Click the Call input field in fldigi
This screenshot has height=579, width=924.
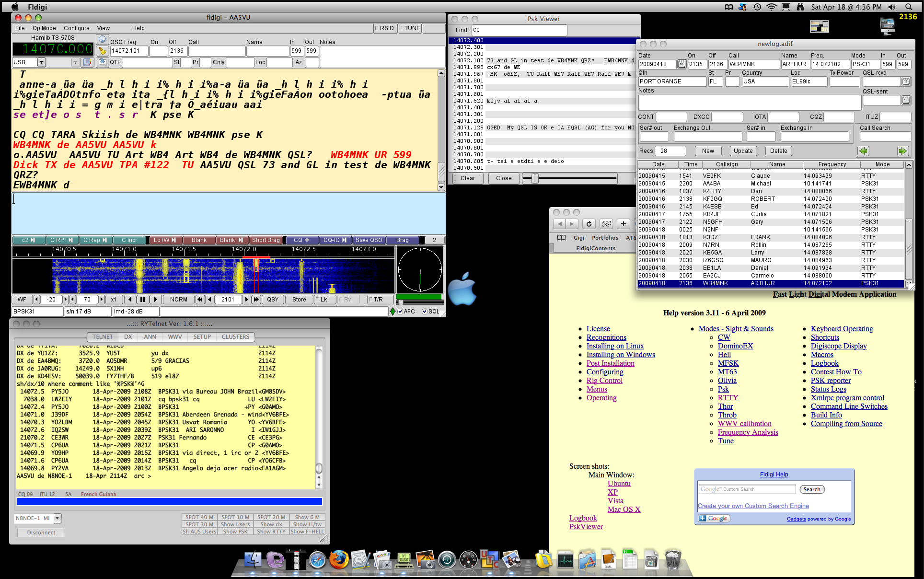coord(217,51)
